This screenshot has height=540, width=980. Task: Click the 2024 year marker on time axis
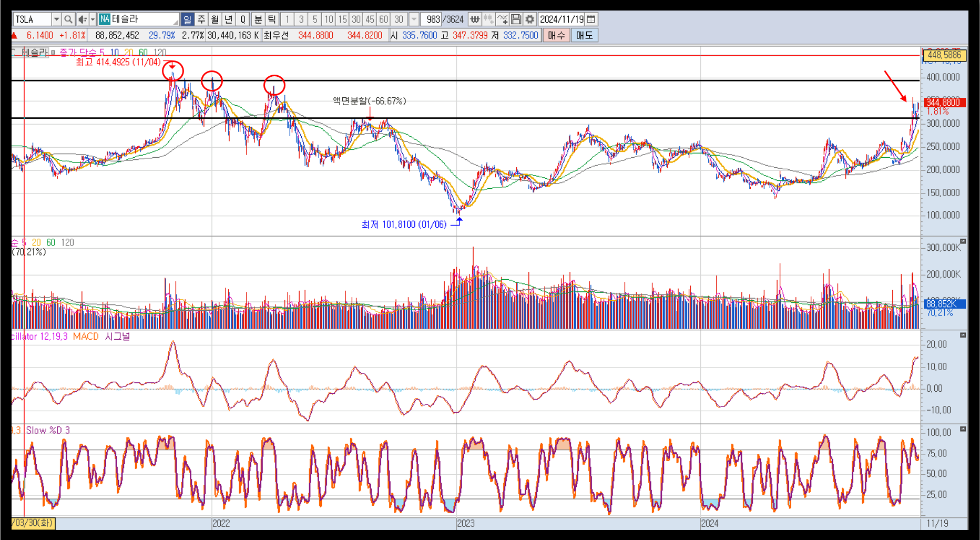click(x=709, y=524)
